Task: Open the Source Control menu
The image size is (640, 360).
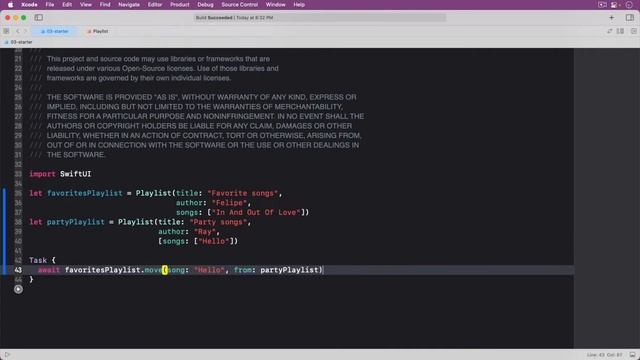Action: tap(240, 4)
